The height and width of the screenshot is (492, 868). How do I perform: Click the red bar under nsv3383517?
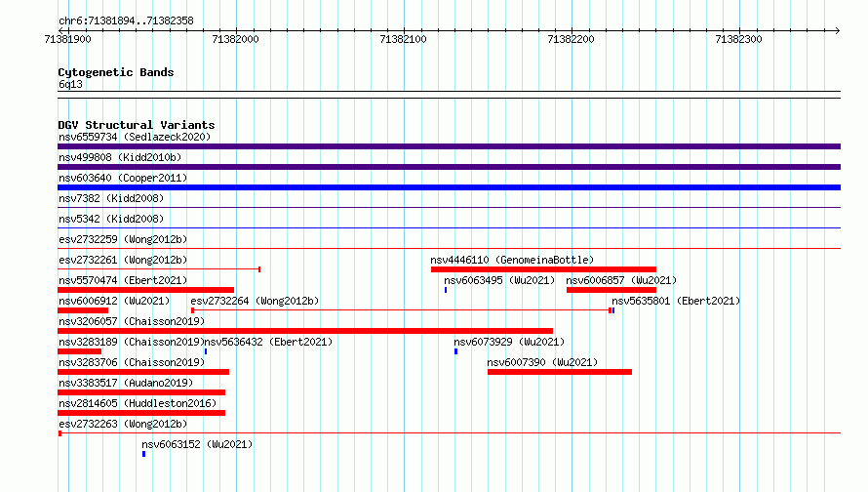141,392
